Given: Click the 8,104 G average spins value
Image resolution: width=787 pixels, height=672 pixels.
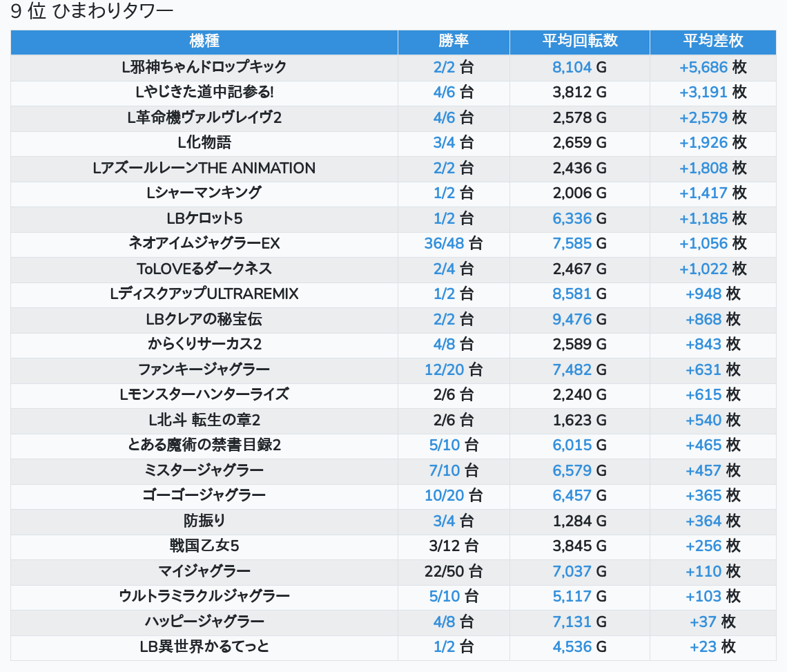Looking at the screenshot, I should (x=580, y=67).
